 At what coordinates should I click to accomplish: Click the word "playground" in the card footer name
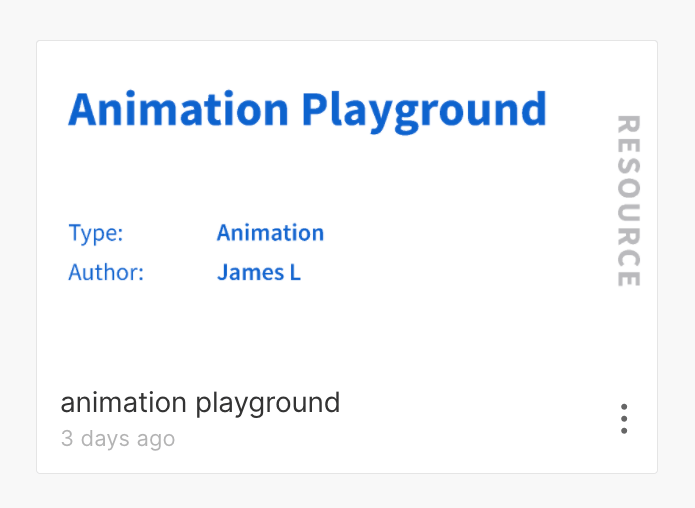coord(268,403)
